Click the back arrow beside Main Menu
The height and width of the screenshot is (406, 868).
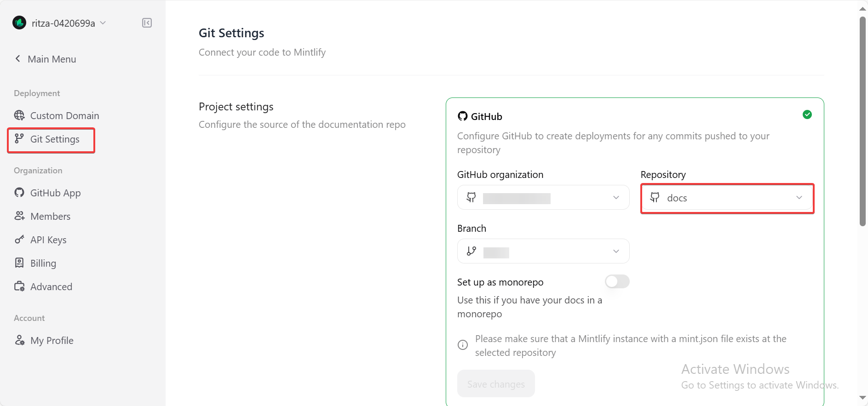[x=18, y=58]
